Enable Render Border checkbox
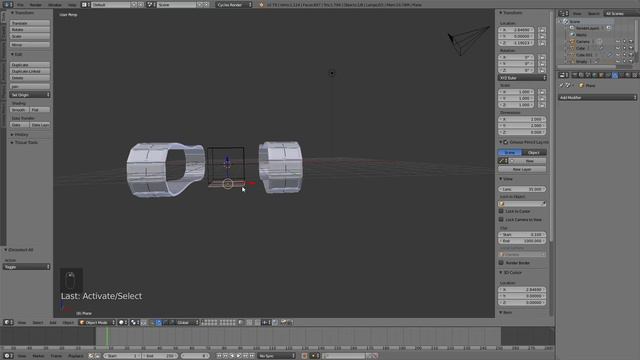This screenshot has width=640, height=360. [501, 263]
